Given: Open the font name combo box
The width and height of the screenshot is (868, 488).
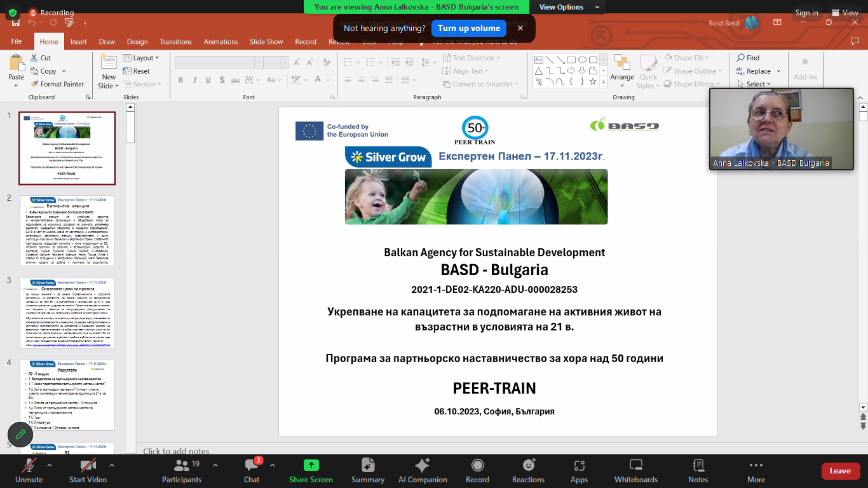Looking at the screenshot, I should (217, 62).
